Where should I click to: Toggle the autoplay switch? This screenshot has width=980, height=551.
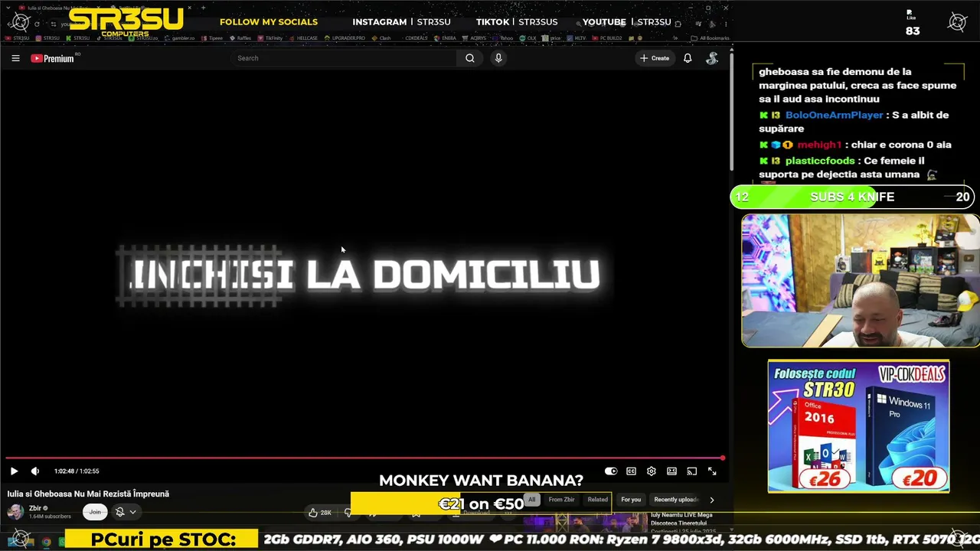click(611, 471)
